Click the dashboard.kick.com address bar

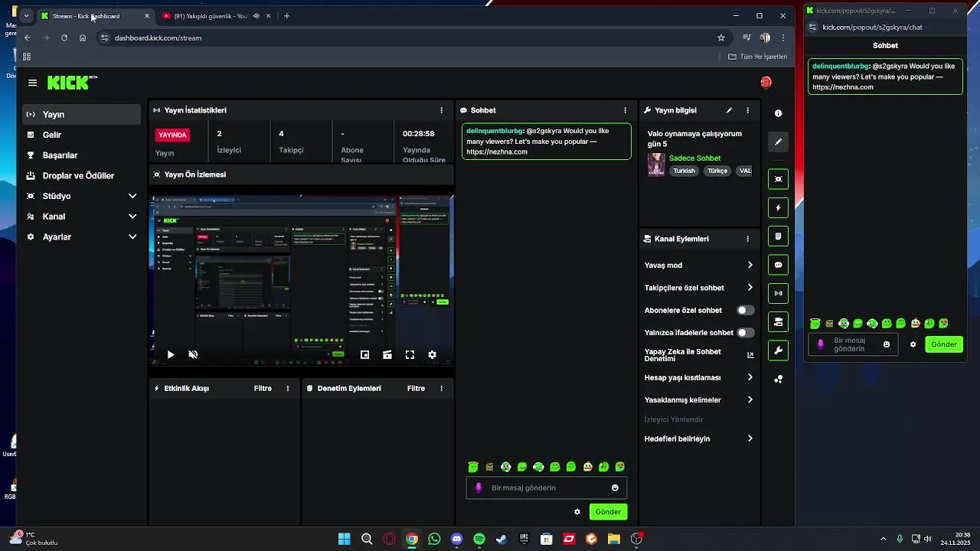click(413, 37)
